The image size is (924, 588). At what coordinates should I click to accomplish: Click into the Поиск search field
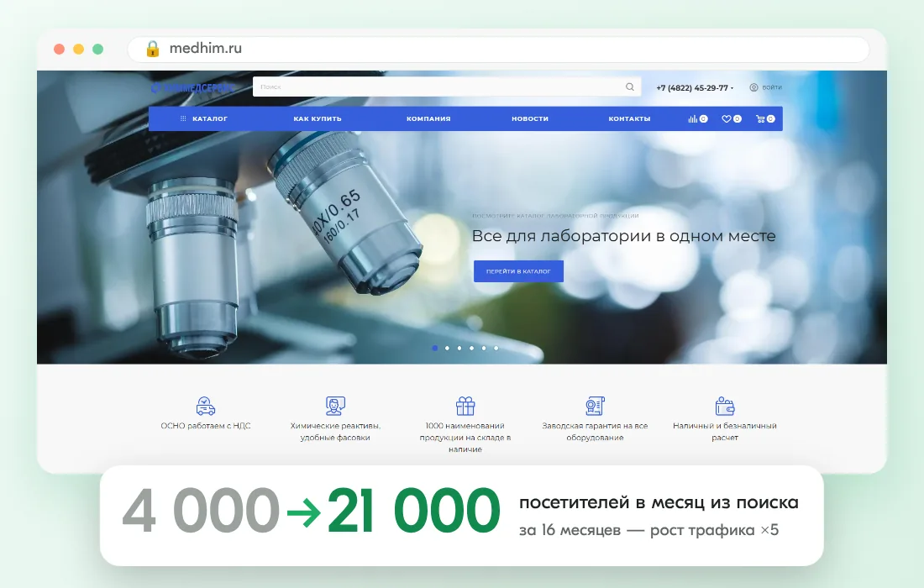coord(447,87)
